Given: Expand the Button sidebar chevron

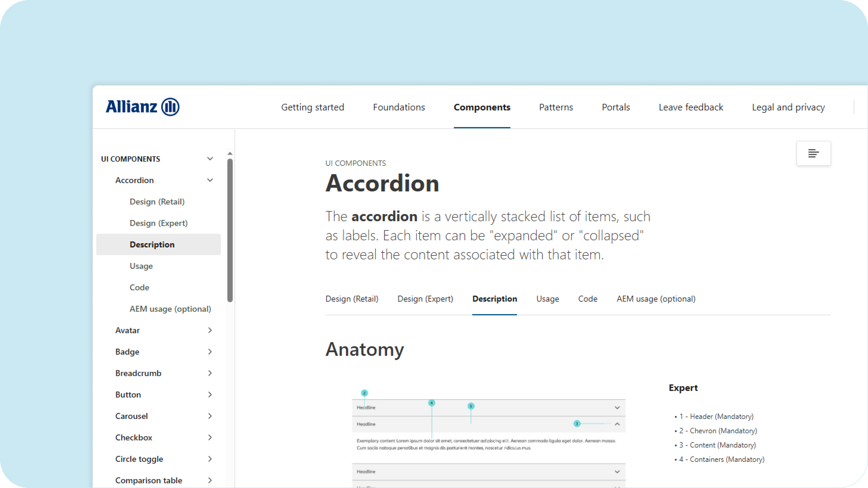Looking at the screenshot, I should (x=210, y=395).
